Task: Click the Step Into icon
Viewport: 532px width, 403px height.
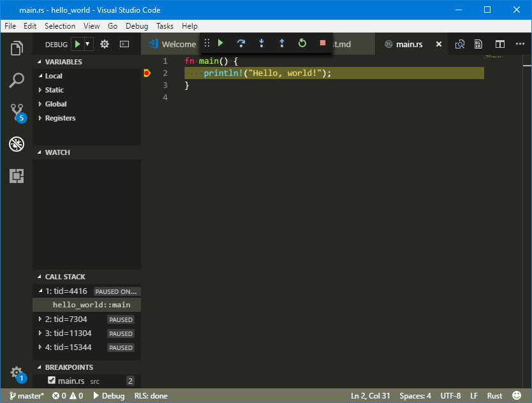Action: pyautogui.click(x=261, y=43)
